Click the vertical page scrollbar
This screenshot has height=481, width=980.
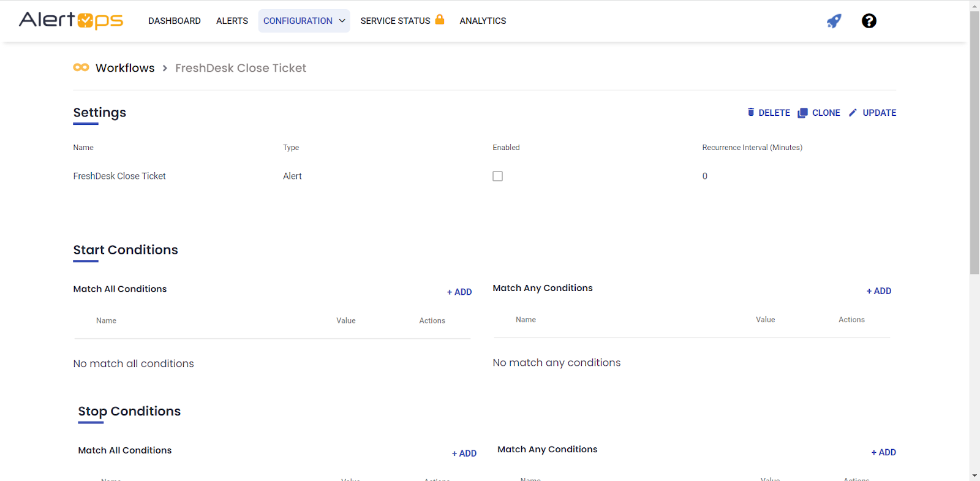coord(974,141)
